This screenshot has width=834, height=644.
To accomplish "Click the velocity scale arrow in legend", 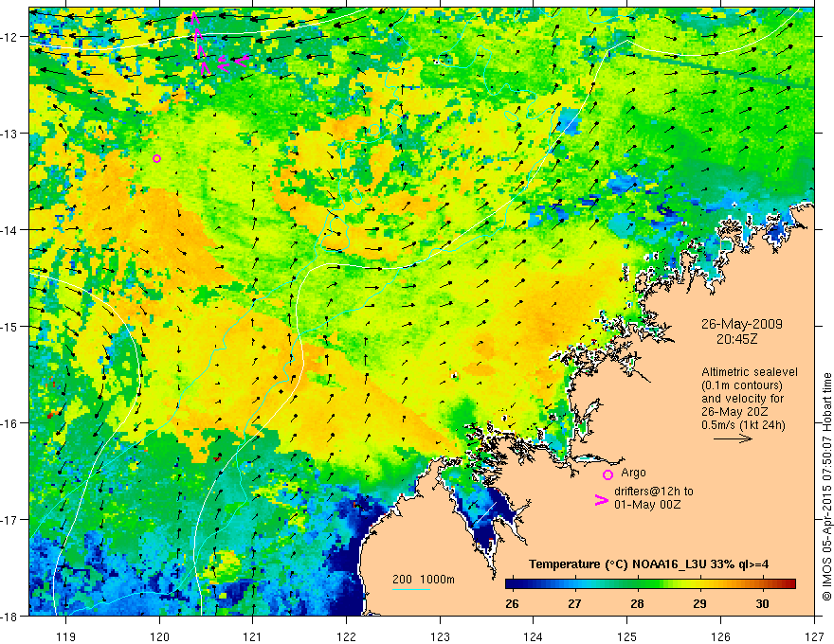I will point(733,438).
